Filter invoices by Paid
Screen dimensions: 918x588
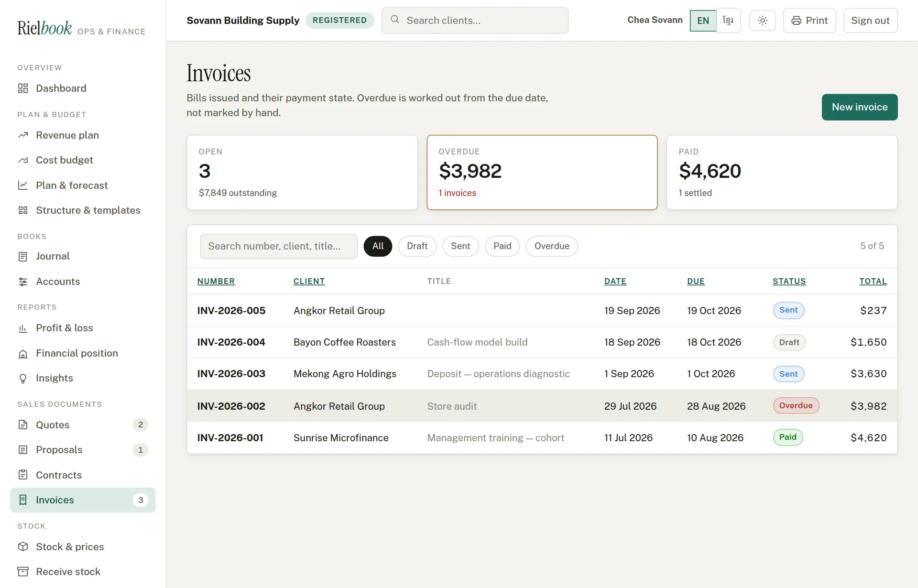coord(502,246)
